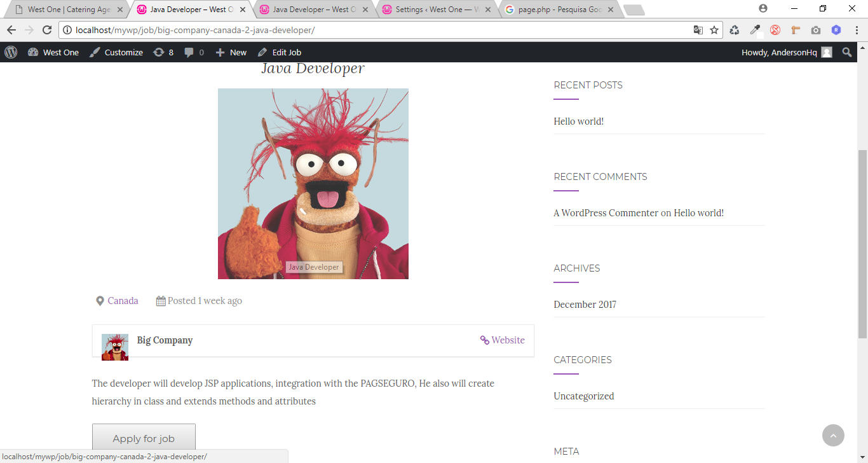This screenshot has height=463, width=868.
Task: Click the calendar icon before Posted date
Action: tap(161, 301)
